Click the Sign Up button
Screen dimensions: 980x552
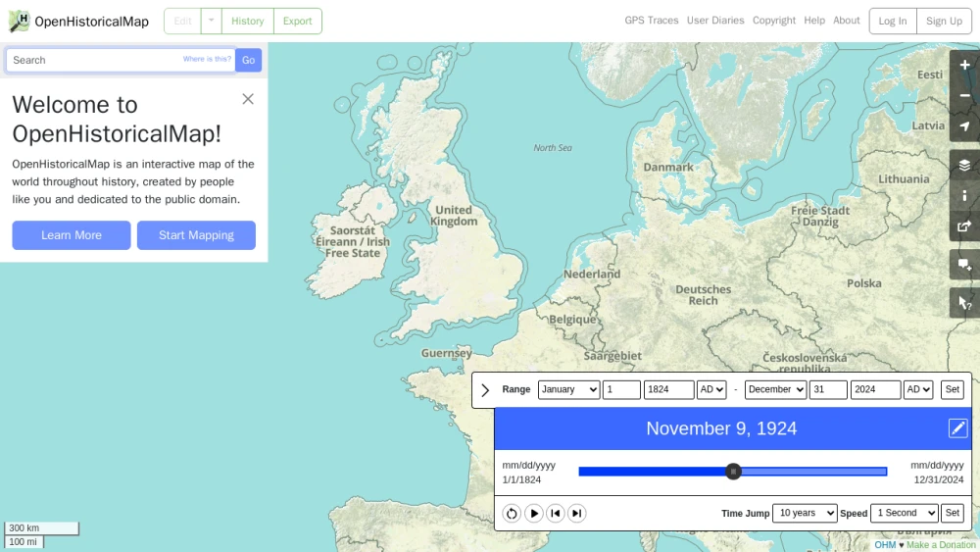tap(944, 21)
